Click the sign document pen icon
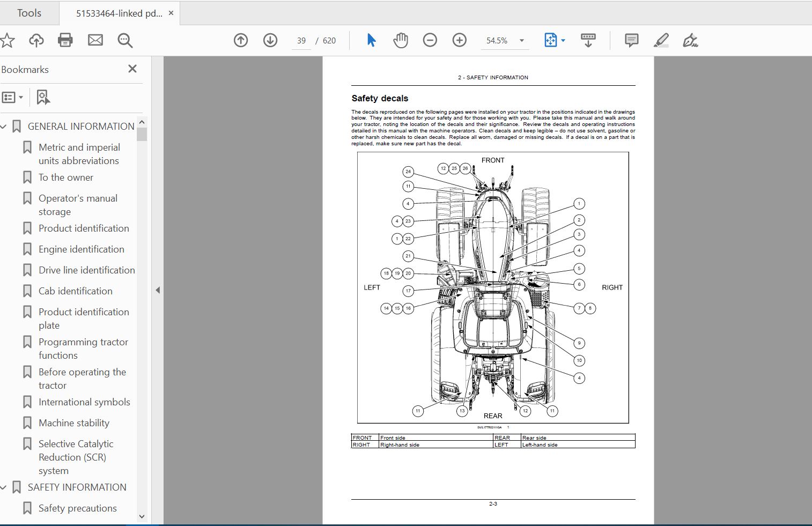 click(690, 40)
